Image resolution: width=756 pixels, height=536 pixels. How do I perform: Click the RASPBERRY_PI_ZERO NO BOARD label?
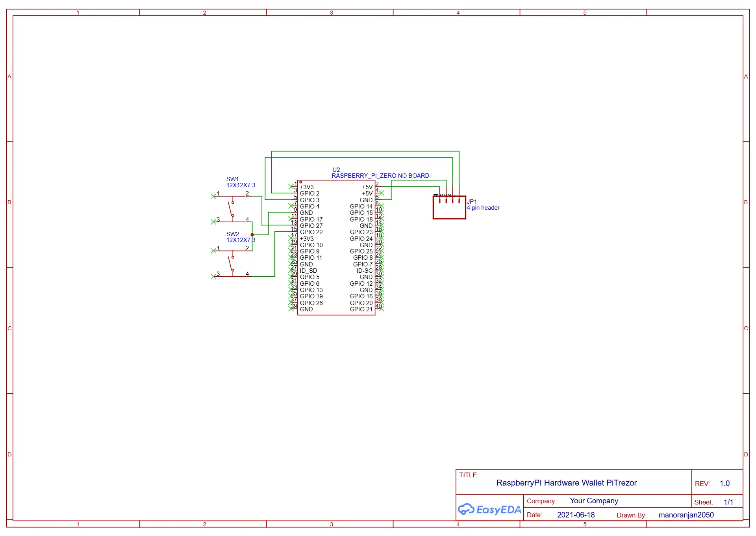(380, 176)
